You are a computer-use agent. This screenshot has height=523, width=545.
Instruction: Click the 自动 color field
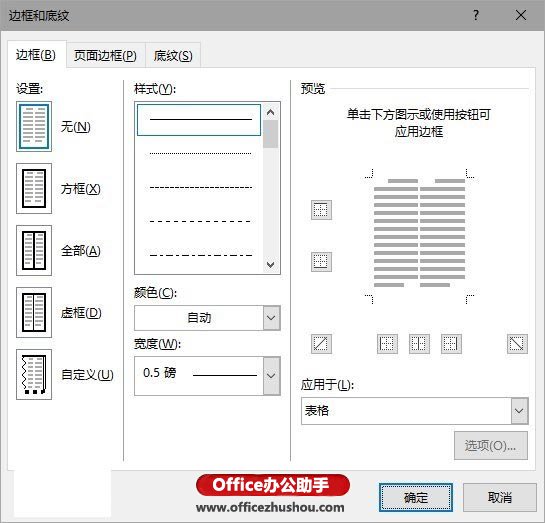[199, 318]
